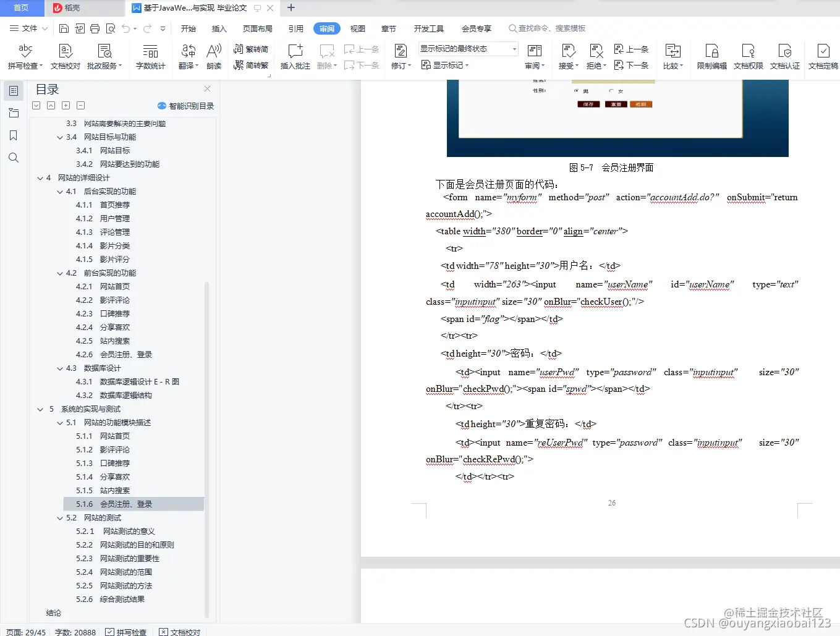Collapse section 3.4 网站目标与功能
The height and width of the screenshot is (636, 840).
60,137
